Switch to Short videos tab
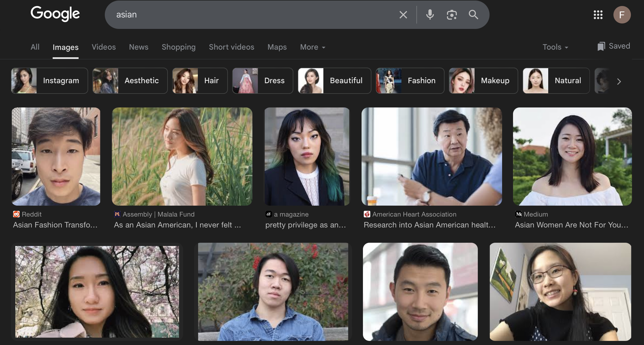644x345 pixels. click(231, 47)
